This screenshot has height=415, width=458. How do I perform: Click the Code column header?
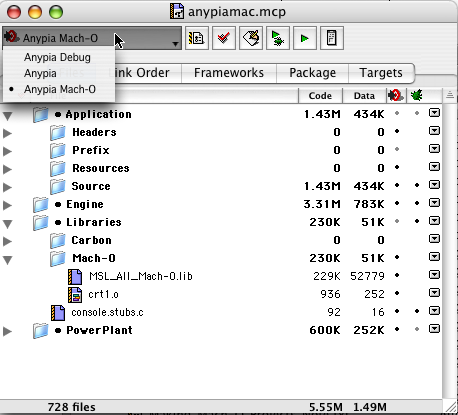click(320, 96)
